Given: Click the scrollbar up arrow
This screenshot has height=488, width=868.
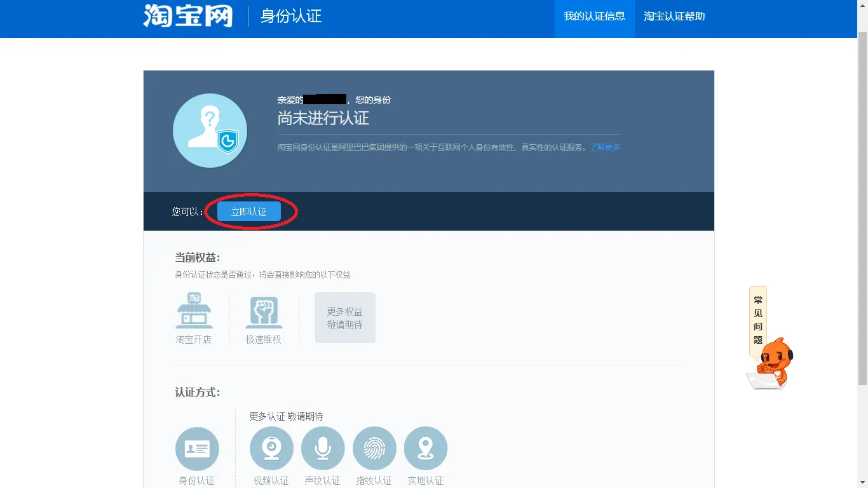Looking at the screenshot, I should tap(862, 4).
